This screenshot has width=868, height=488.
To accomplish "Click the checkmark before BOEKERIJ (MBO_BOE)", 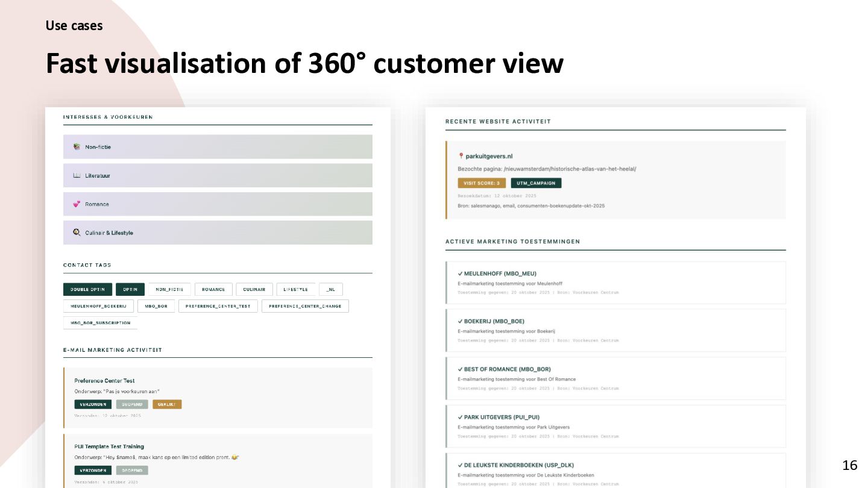I will click(x=460, y=321).
